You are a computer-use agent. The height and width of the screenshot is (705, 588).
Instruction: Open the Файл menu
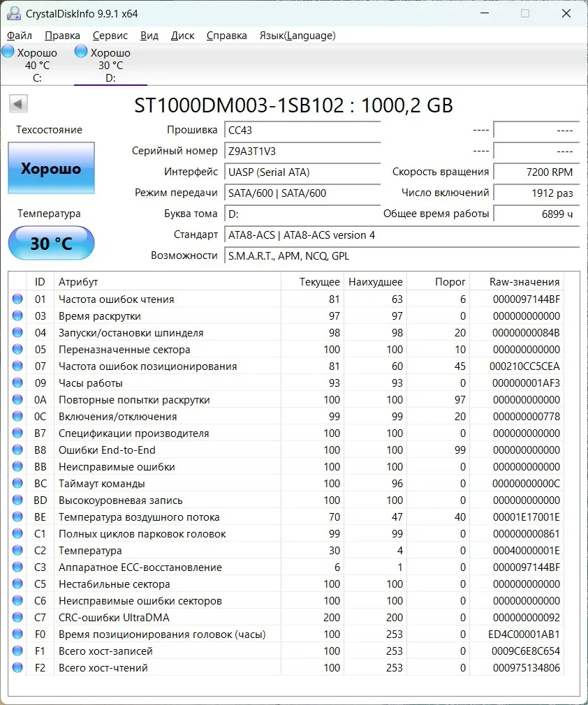(x=20, y=36)
